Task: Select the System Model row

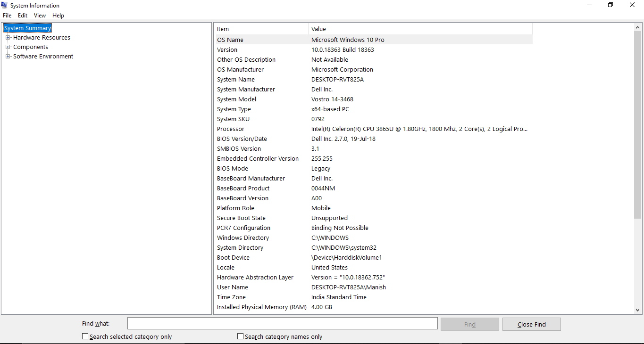Action: [374, 99]
